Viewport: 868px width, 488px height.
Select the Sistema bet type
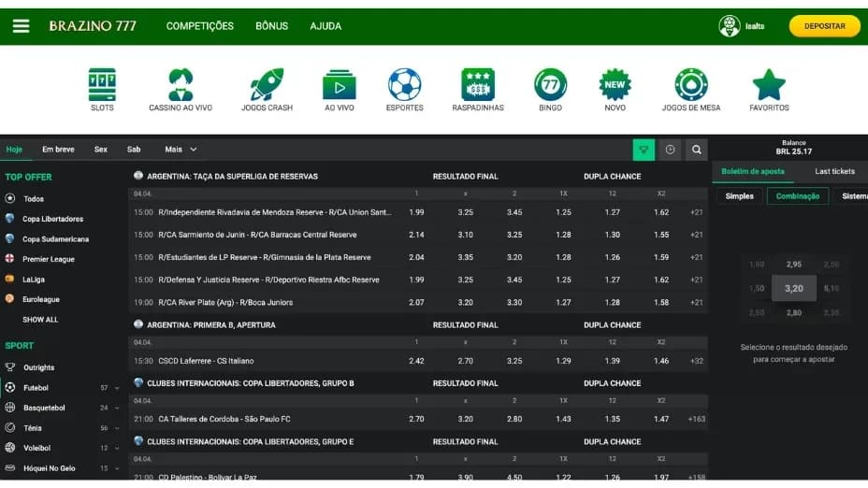tap(852, 196)
